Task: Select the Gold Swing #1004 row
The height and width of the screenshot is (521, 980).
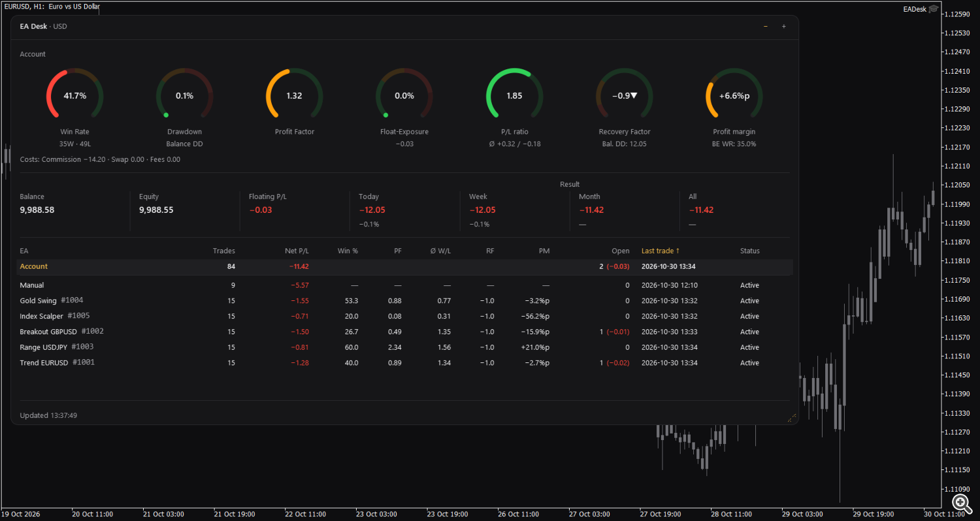Action: tap(404, 301)
